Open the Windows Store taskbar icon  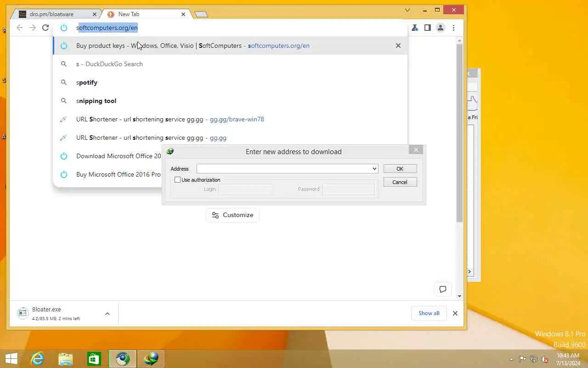[94, 359]
